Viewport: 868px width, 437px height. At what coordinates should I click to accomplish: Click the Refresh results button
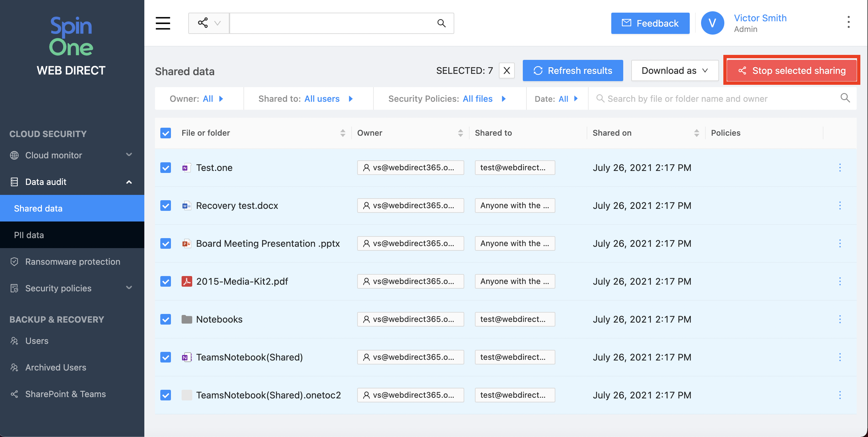tap(572, 71)
